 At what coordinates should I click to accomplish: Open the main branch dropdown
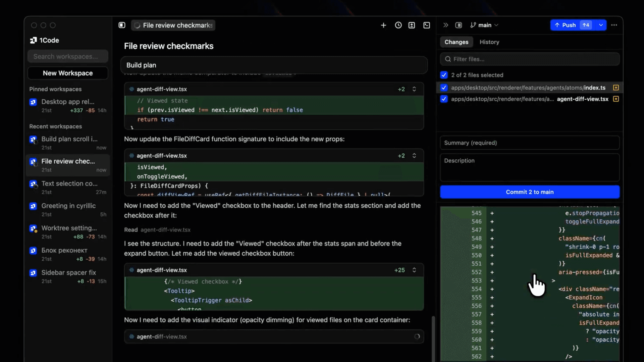click(484, 25)
